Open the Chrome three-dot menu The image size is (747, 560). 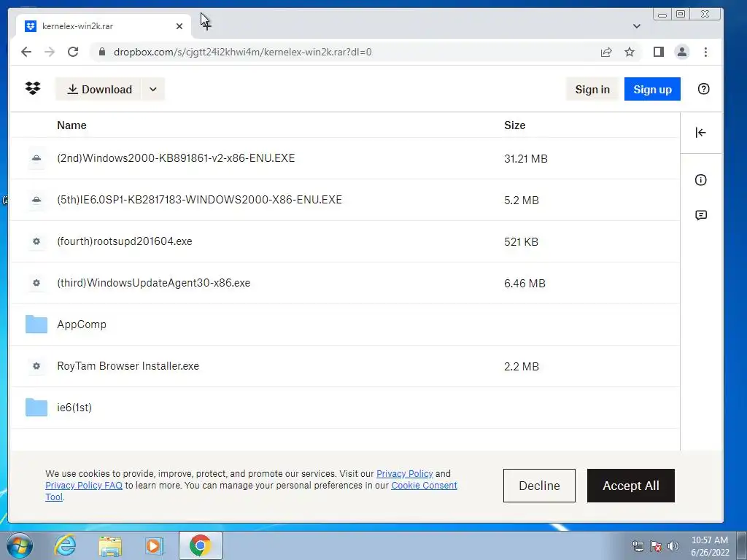[x=705, y=52]
